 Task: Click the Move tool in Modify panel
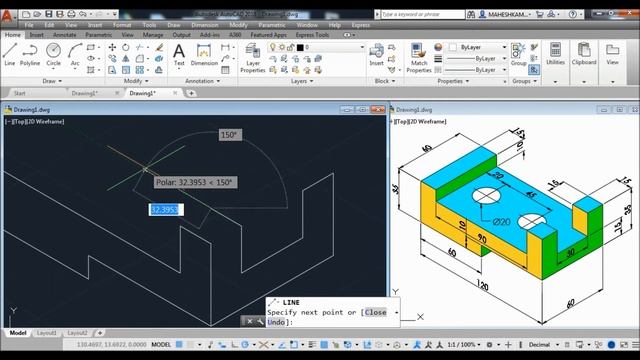[x=112, y=47]
